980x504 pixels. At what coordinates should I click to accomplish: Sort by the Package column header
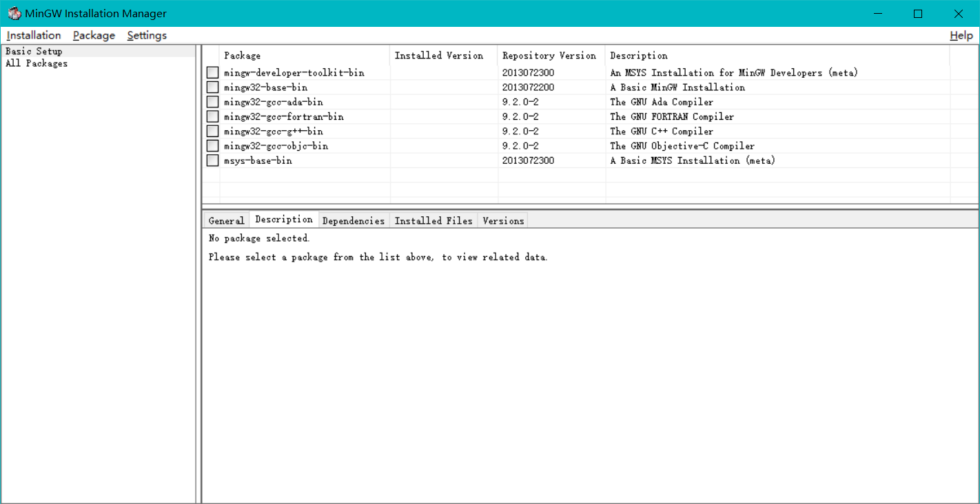(x=305, y=56)
